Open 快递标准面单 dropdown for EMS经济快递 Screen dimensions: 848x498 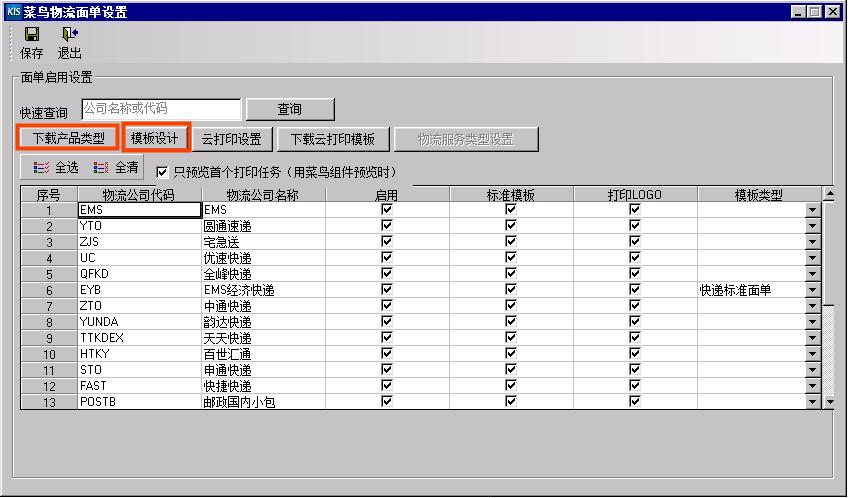813,290
